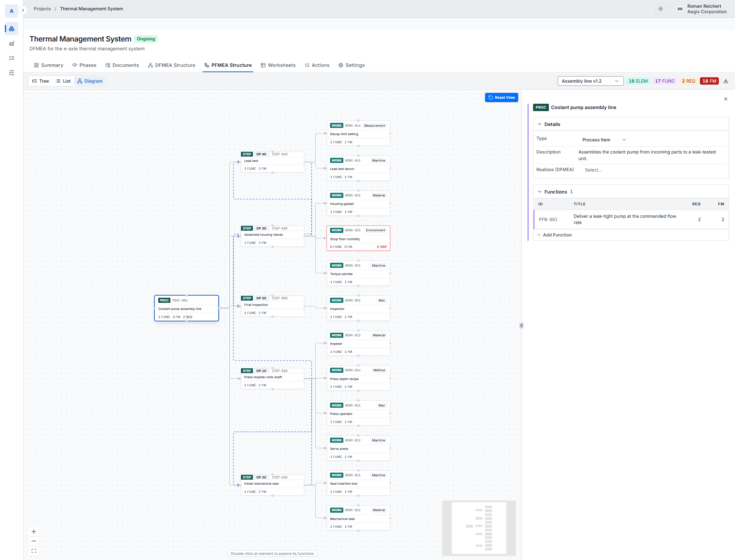Open the Assembly line v1.2 dropdown
The image size is (735, 560).
[x=590, y=81]
